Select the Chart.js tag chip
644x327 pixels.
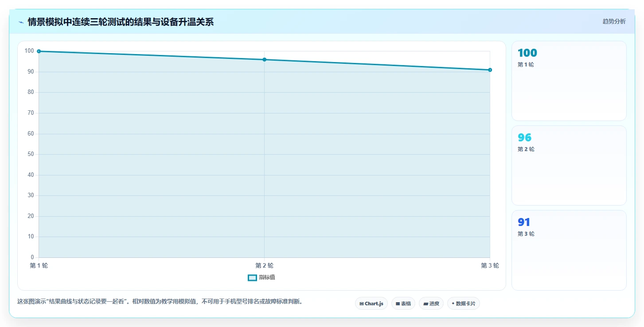click(371, 304)
